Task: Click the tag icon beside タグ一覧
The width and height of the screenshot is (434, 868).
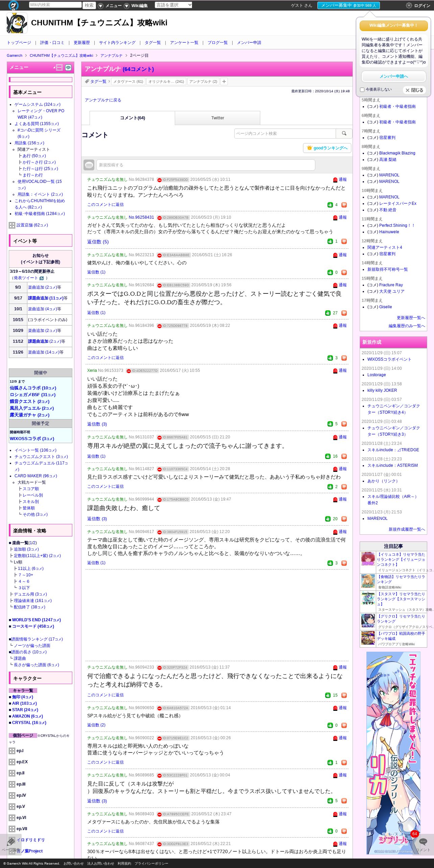Action: pyautogui.click(x=87, y=81)
